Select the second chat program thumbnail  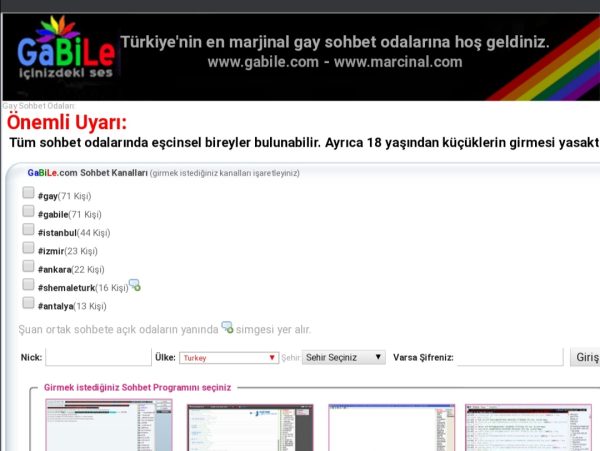pos(250,427)
